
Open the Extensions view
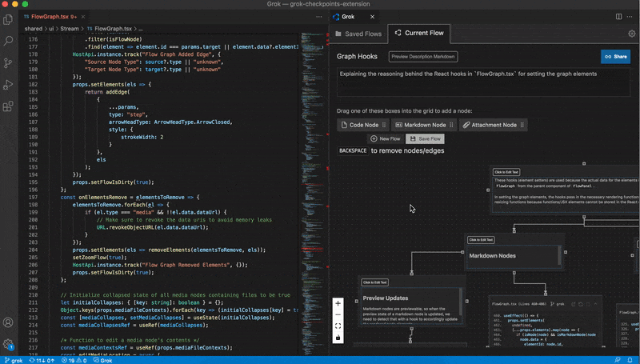(x=8, y=106)
